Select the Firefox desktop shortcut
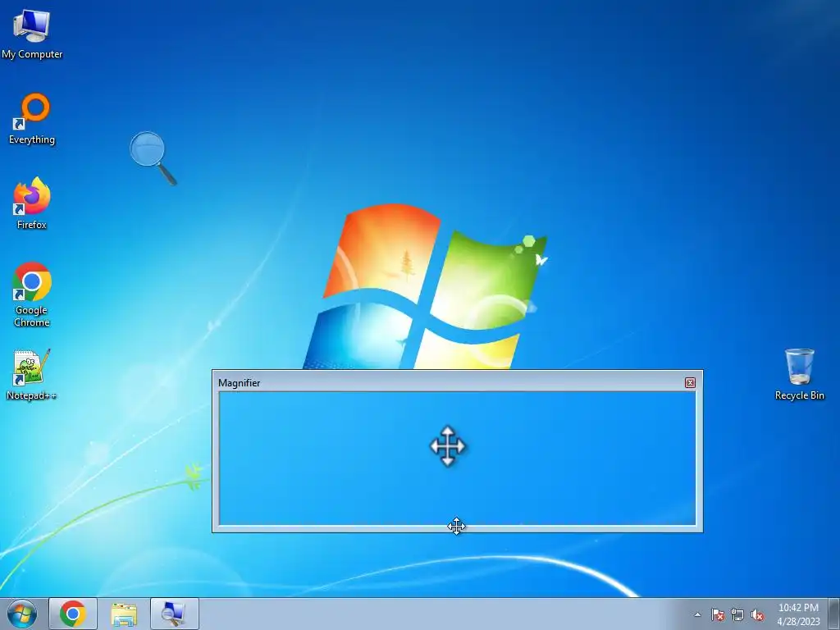The width and height of the screenshot is (840, 630). click(x=32, y=203)
